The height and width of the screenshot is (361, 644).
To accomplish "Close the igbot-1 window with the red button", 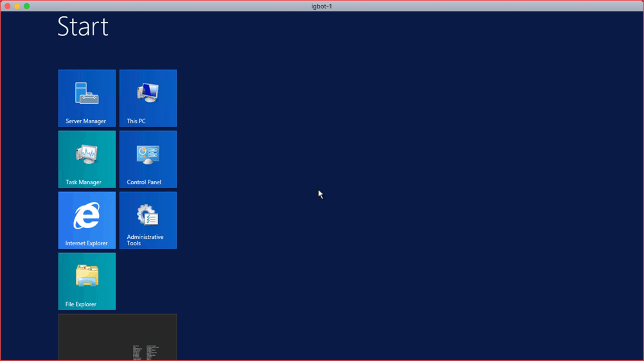I will 8,6.
